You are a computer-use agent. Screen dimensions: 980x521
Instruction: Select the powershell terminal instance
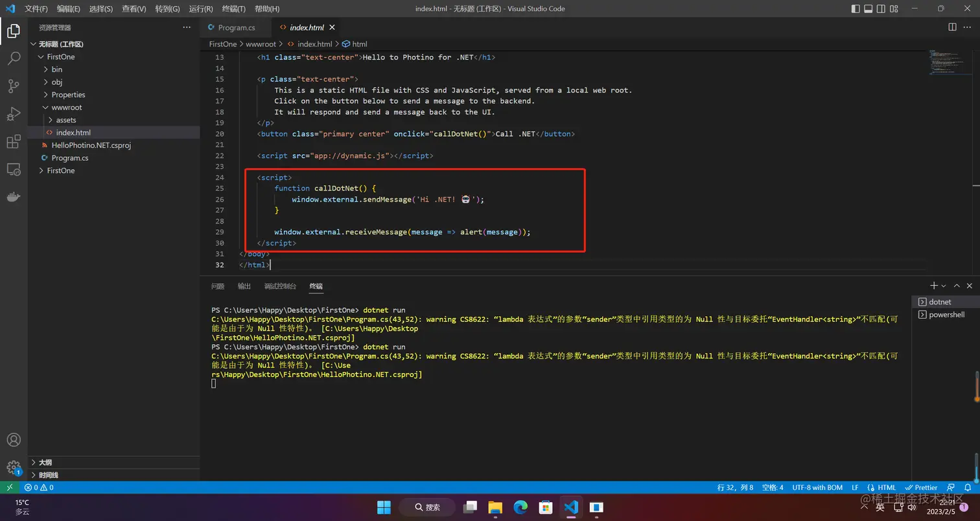[946, 314]
